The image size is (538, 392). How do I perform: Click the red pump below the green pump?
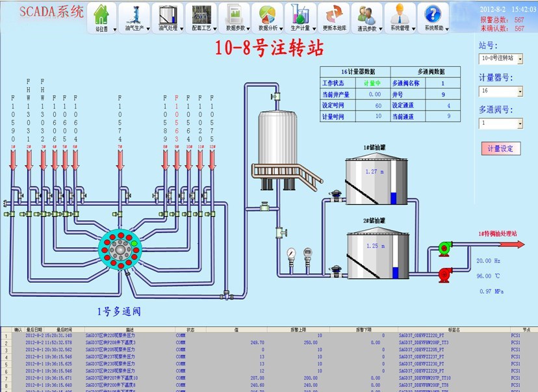(x=445, y=275)
